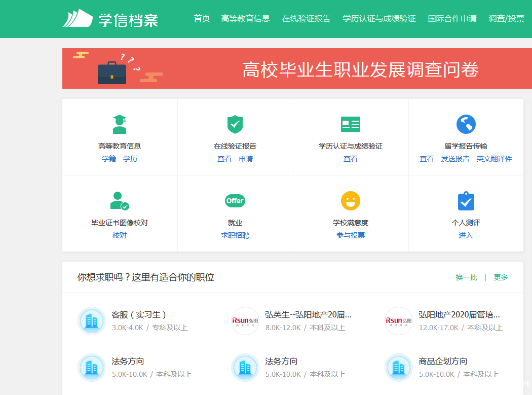Click the smiley icon for 学校满意度
The image size is (532, 395).
click(x=351, y=201)
